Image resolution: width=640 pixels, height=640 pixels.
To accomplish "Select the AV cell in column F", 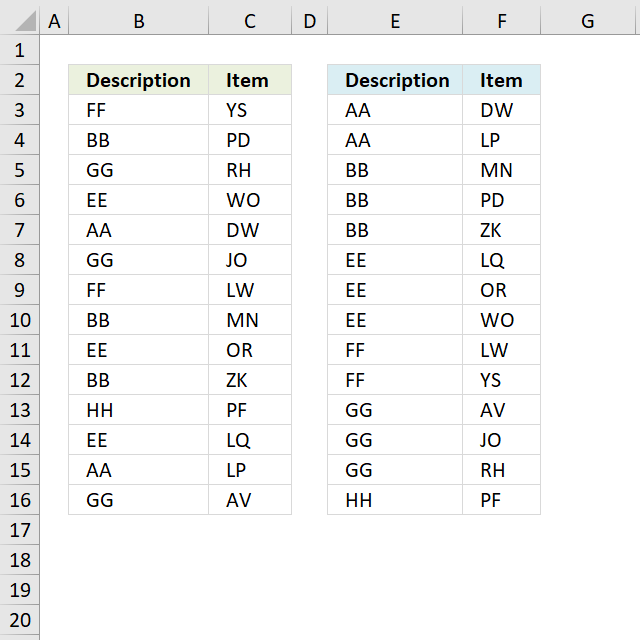I will coord(502,410).
